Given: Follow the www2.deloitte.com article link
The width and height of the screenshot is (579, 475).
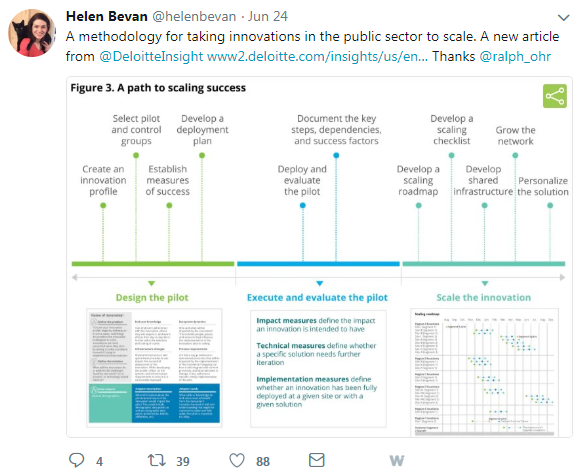Looking at the screenshot, I should tap(317, 57).
